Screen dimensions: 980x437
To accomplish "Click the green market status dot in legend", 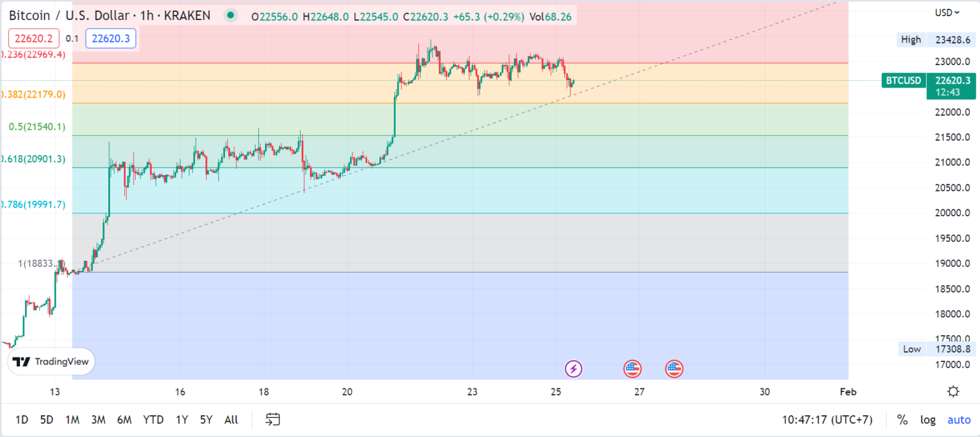I will 231,15.
